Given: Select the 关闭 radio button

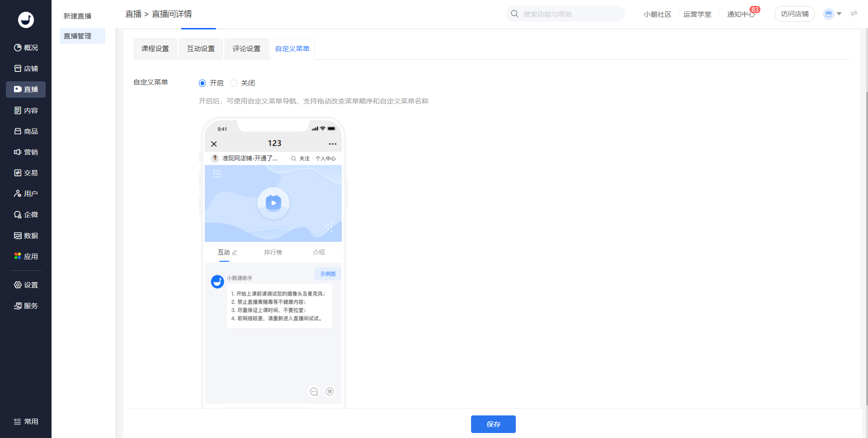Looking at the screenshot, I should pyautogui.click(x=234, y=83).
